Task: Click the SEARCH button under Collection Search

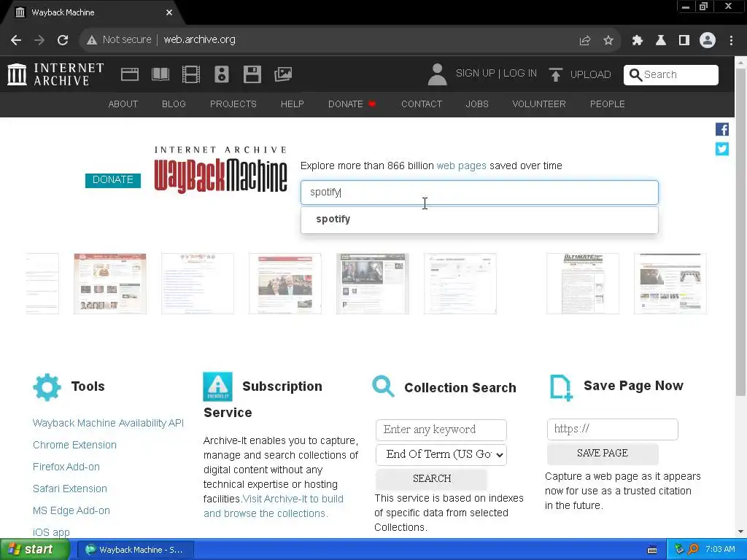Action: (x=431, y=478)
